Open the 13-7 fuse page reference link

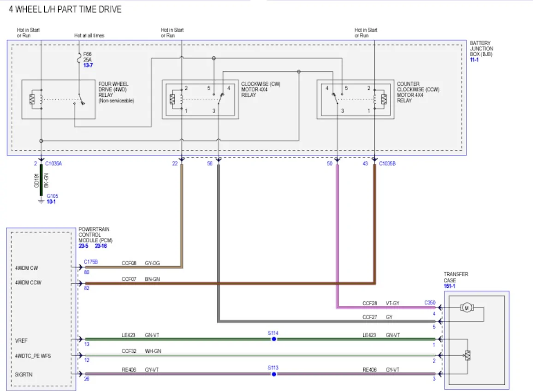coord(88,65)
